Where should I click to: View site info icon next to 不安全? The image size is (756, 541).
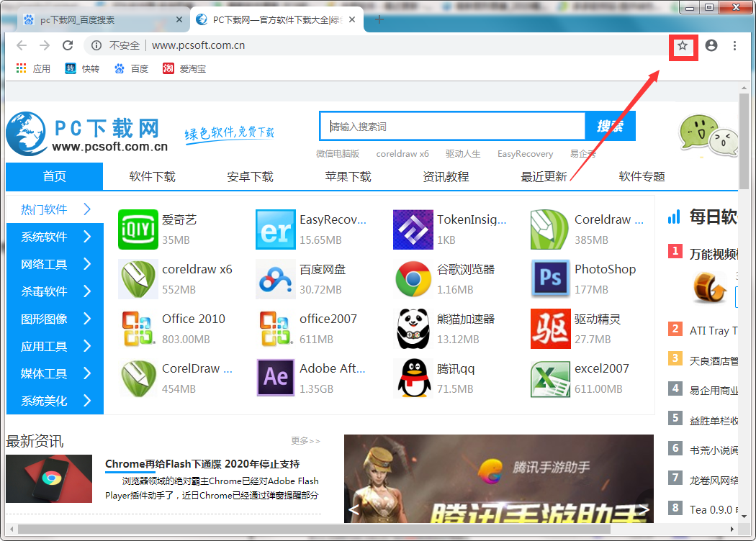click(x=96, y=45)
